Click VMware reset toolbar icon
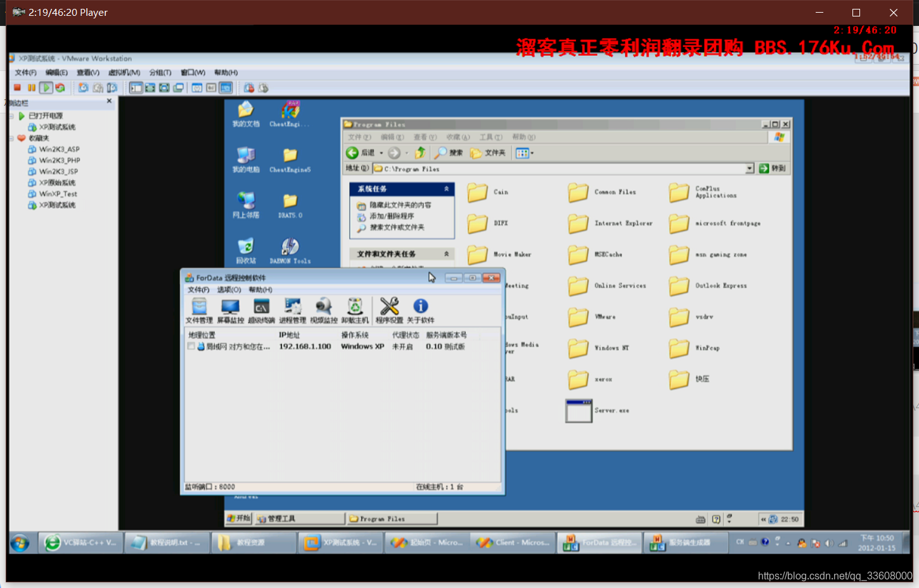Image resolution: width=919 pixels, height=588 pixels. [60, 88]
